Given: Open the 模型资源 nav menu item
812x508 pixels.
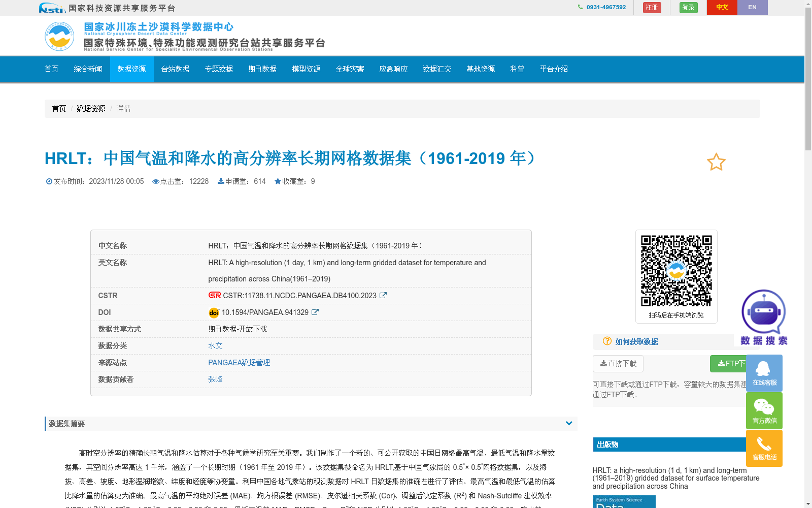Looking at the screenshot, I should (307, 69).
